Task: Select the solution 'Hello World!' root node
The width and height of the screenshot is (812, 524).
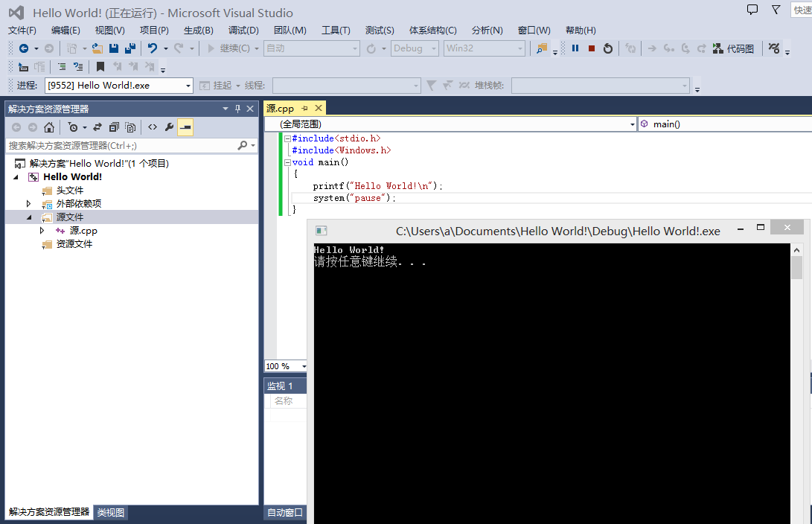Action: [x=99, y=164]
